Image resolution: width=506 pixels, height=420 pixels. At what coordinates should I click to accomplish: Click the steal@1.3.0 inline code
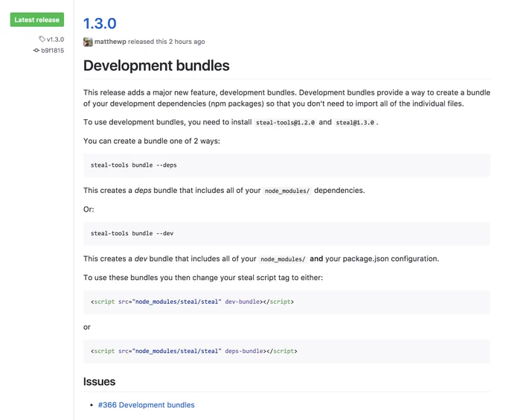pos(355,123)
